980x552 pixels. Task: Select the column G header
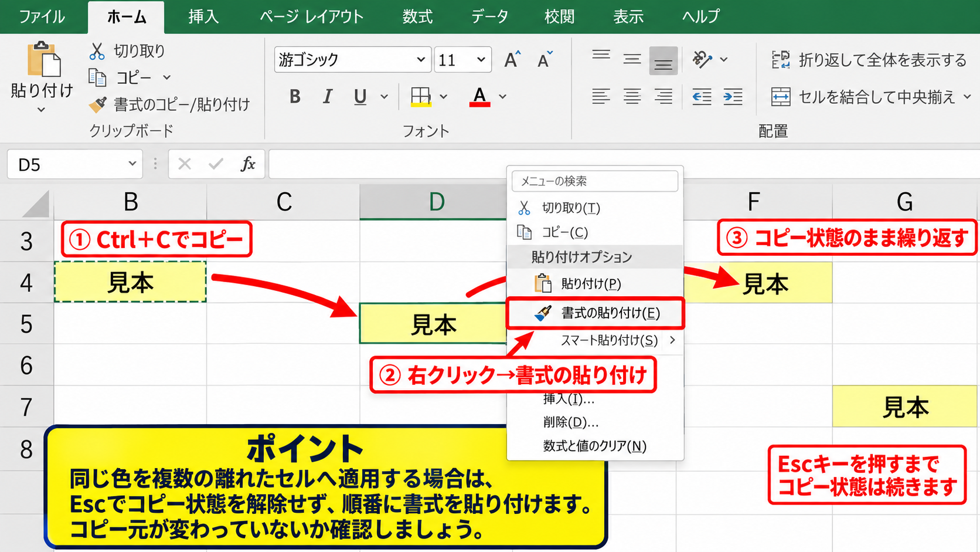pos(906,202)
